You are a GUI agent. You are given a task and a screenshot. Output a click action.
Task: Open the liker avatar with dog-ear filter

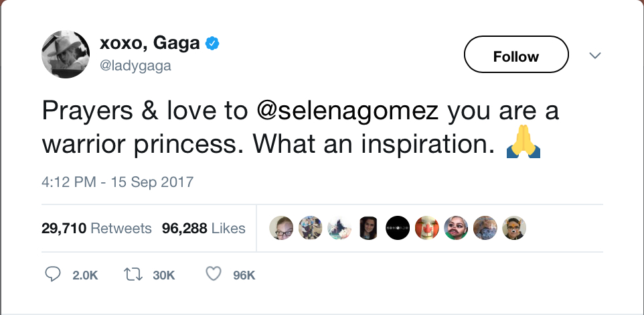tap(514, 229)
